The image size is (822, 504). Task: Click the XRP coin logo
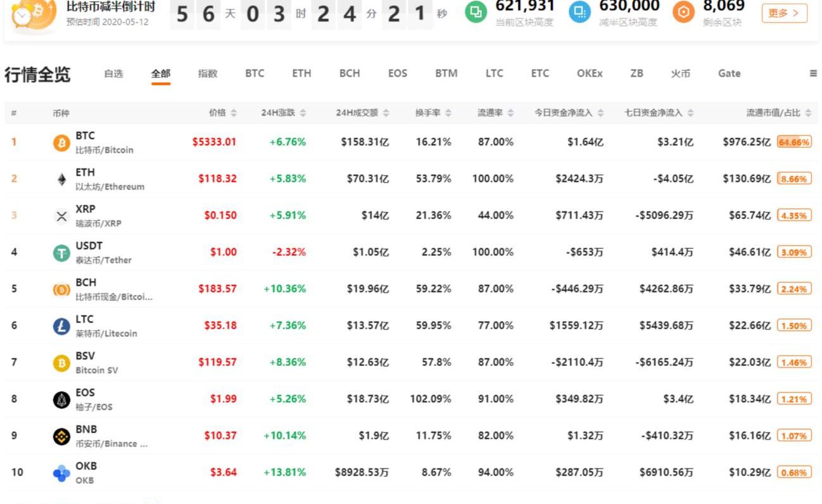(61, 216)
